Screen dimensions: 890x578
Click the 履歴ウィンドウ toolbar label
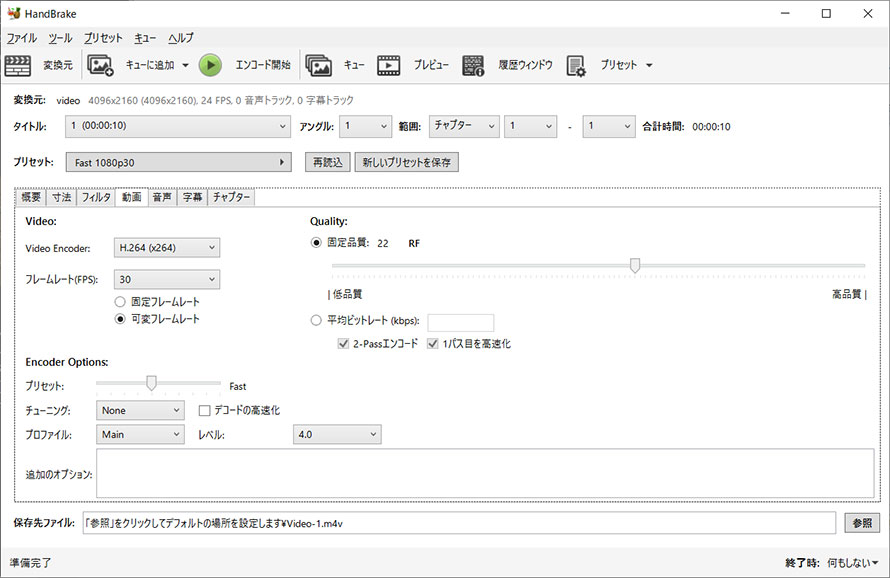526,65
